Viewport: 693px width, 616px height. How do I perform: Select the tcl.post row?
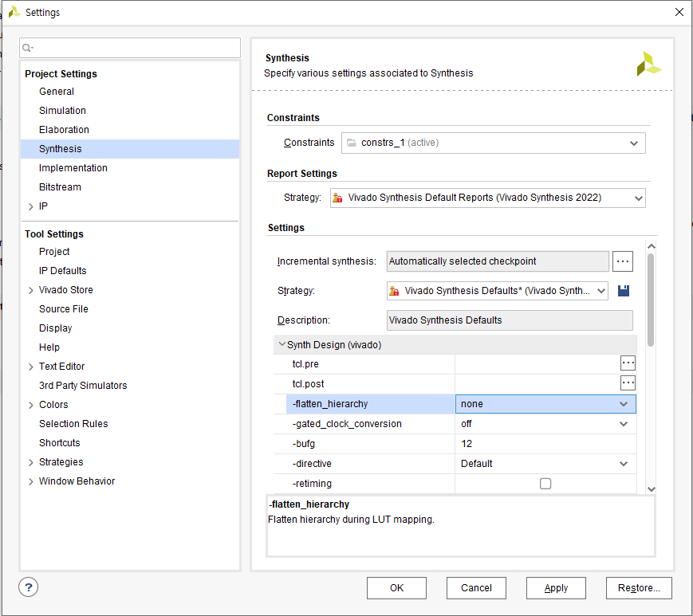pos(455,384)
